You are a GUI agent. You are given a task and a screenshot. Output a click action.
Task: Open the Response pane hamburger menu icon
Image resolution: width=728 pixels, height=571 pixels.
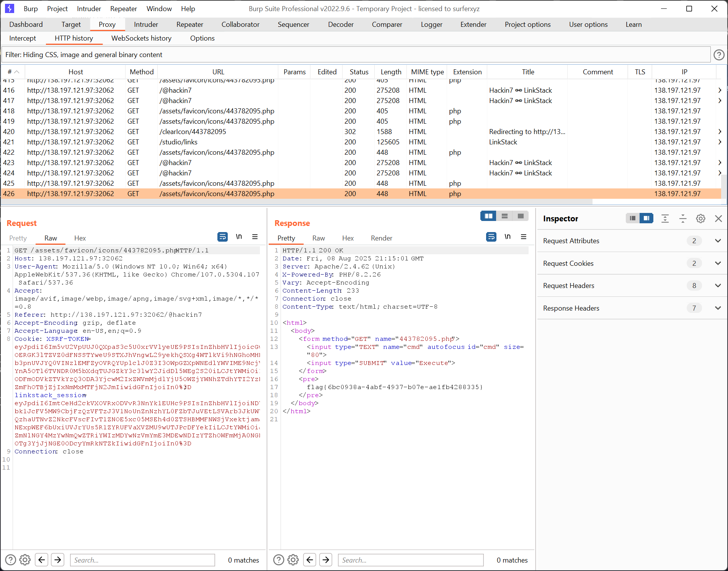(524, 237)
